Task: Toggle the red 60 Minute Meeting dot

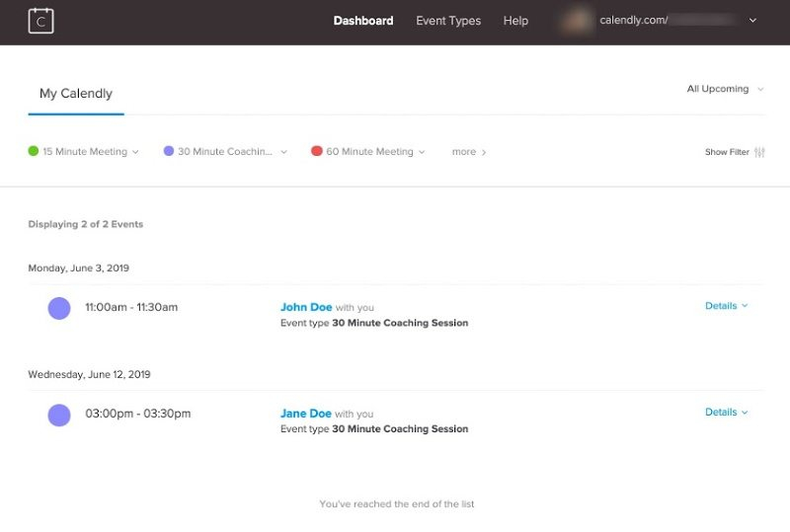Action: point(317,151)
